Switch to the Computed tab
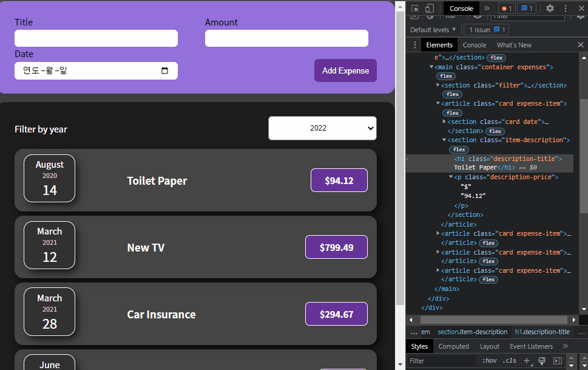Screen dimensions: 588x370 pyautogui.click(x=453, y=346)
